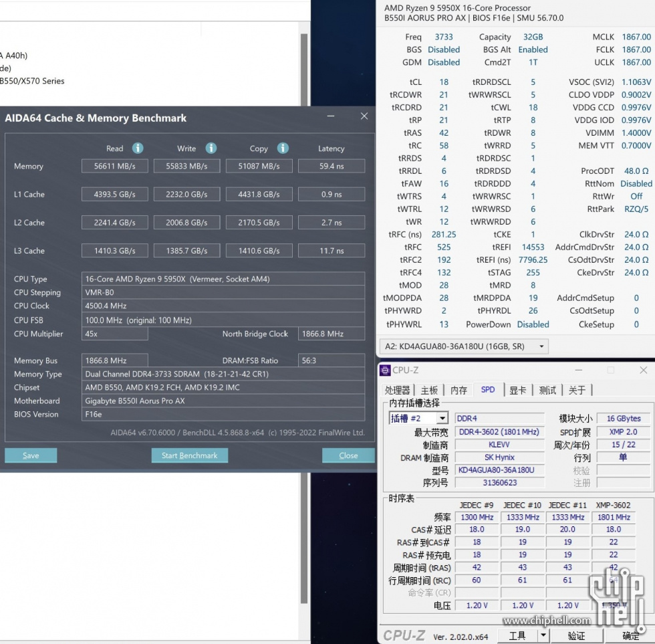Switch to the 显卡 tab in CPU-Z

(517, 391)
